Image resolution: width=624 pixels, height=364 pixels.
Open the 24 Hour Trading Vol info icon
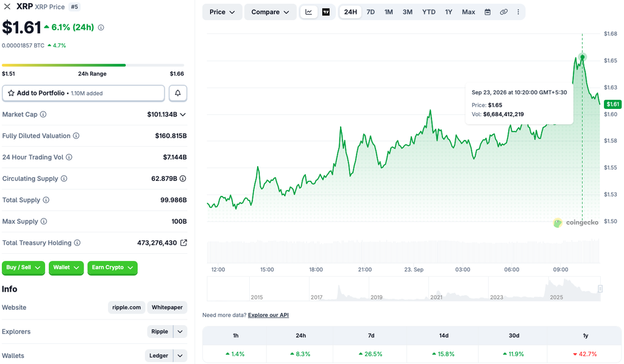click(x=69, y=158)
